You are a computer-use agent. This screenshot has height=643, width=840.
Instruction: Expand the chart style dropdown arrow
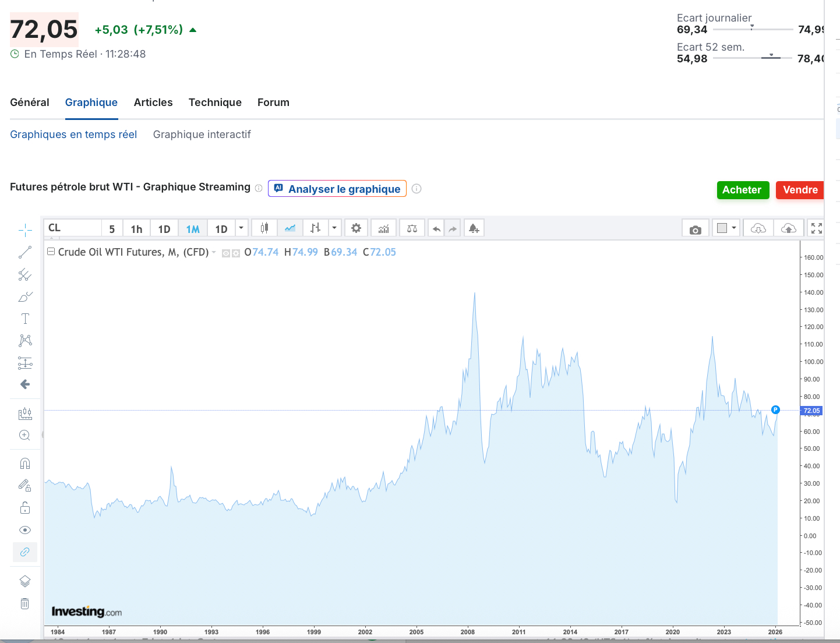[334, 228]
